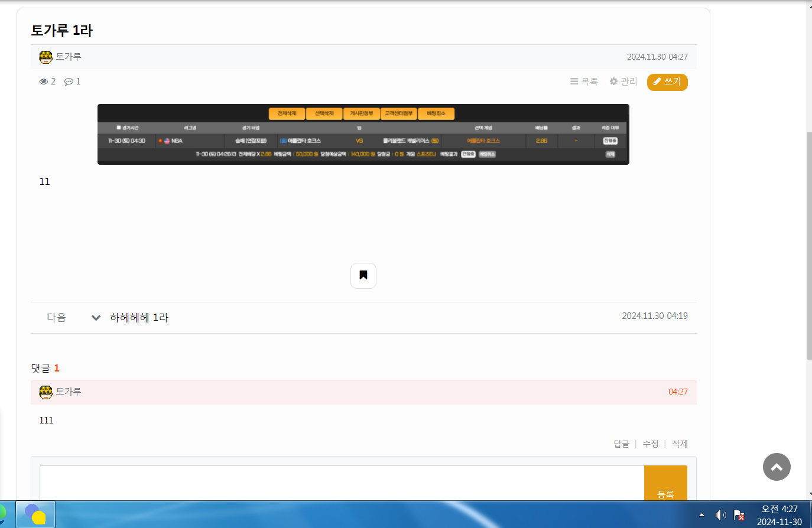Click the 토가루 avatar in post header
812x528 pixels.
point(46,57)
